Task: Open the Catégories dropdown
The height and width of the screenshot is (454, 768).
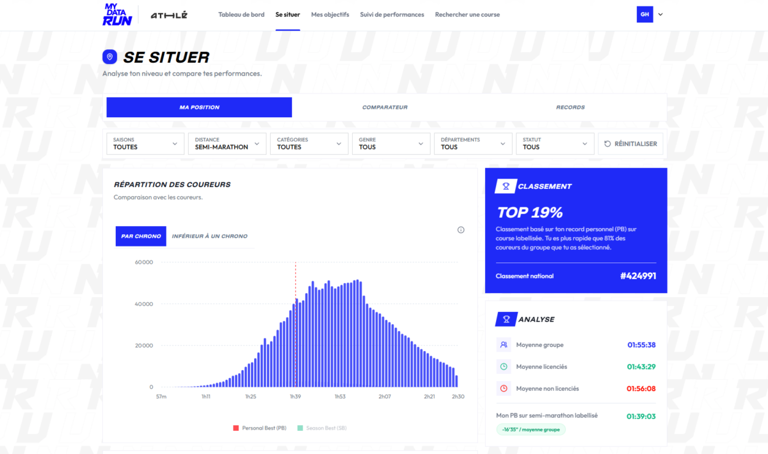Action: point(309,143)
